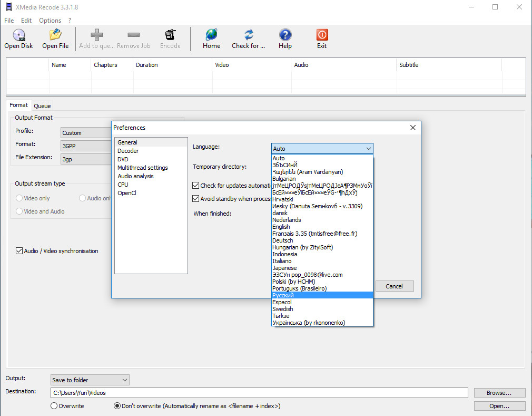Select Decoder in preferences category list

[x=128, y=151]
